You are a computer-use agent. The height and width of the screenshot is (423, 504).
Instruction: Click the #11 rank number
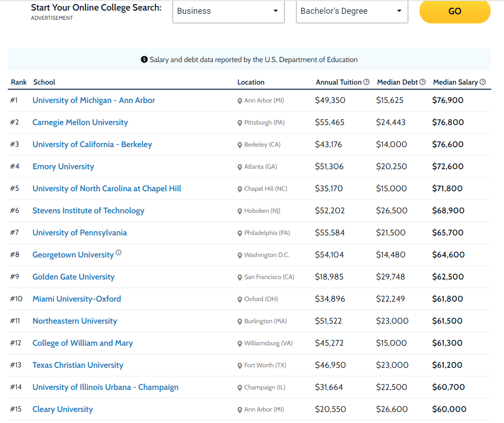click(x=15, y=321)
